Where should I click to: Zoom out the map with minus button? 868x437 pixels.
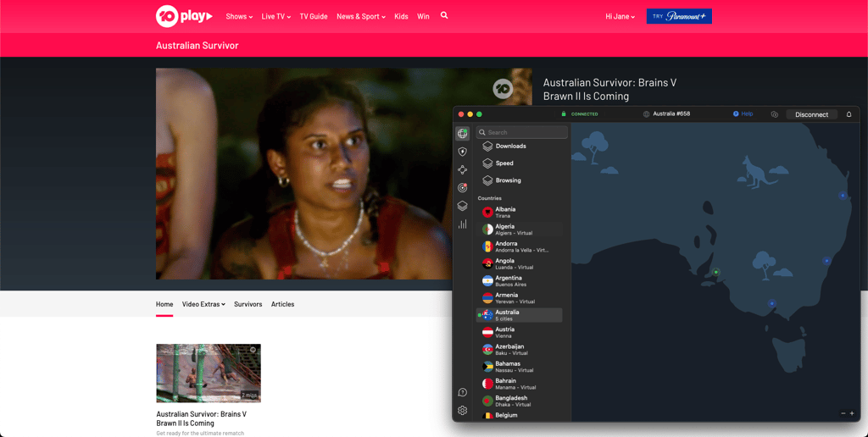tap(843, 413)
